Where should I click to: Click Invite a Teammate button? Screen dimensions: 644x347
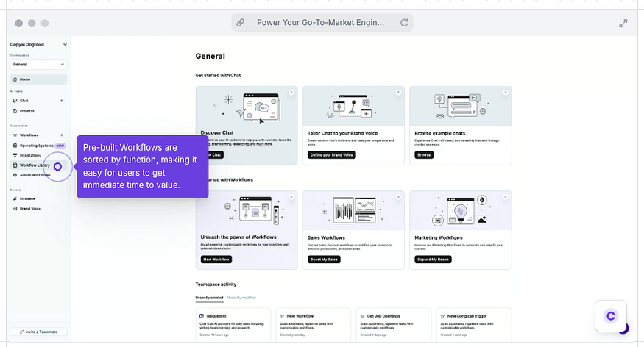[38, 332]
